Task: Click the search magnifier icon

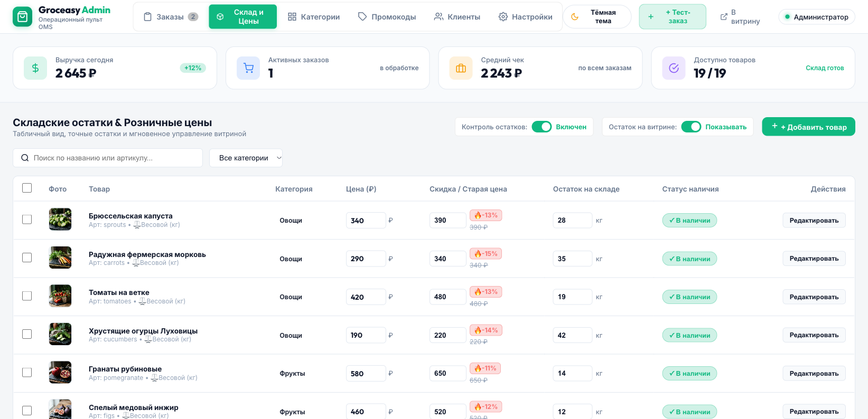Action: pos(25,158)
